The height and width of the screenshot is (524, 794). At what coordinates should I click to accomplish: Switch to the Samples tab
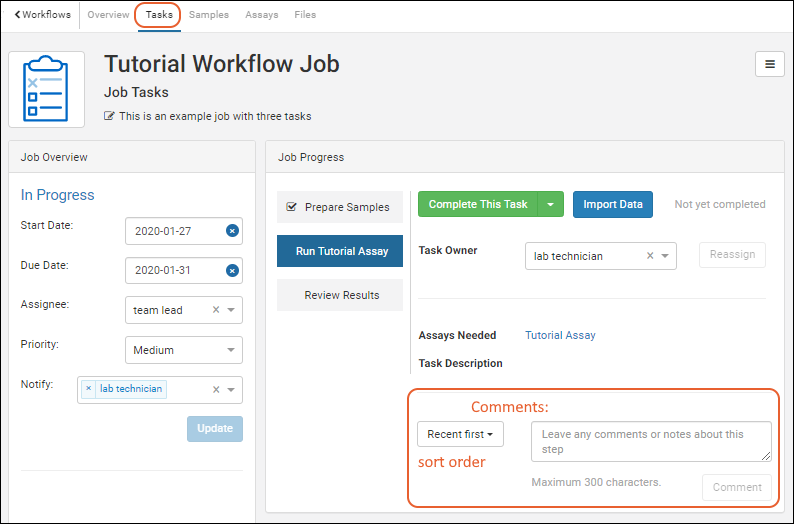pyautogui.click(x=209, y=15)
